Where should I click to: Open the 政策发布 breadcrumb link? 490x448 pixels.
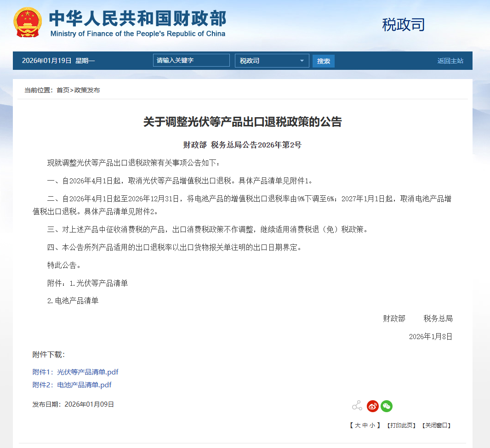[87, 90]
